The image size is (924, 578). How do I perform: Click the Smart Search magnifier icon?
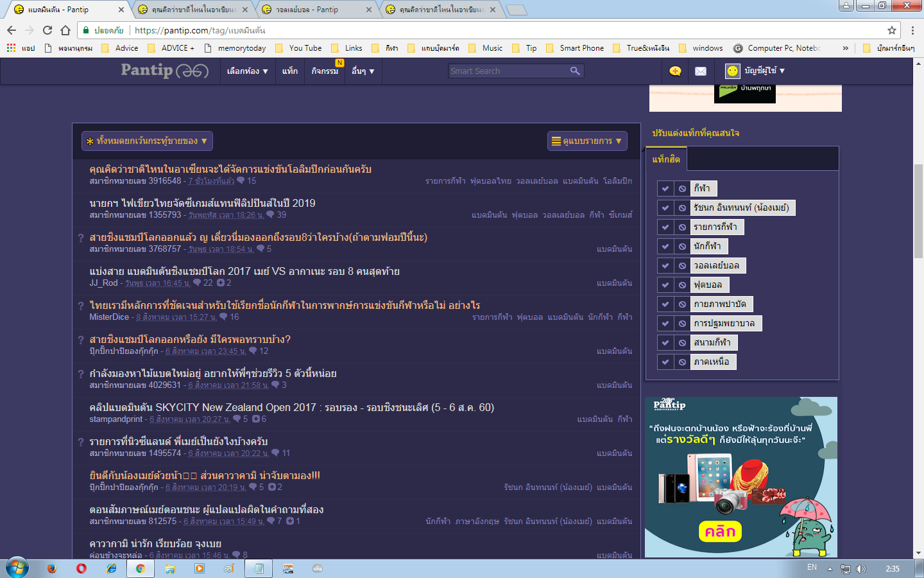[x=575, y=71]
